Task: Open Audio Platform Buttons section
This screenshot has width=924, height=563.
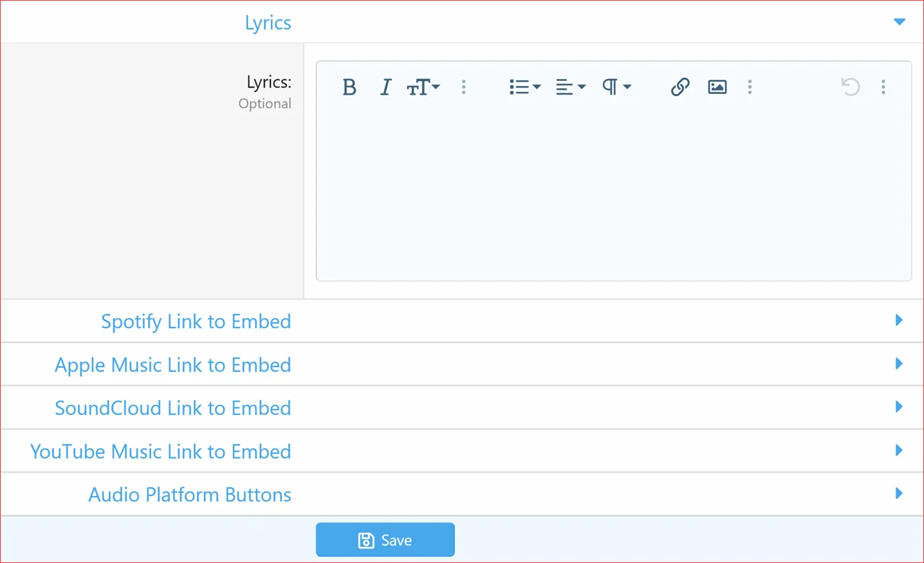Action: pyautogui.click(x=899, y=494)
